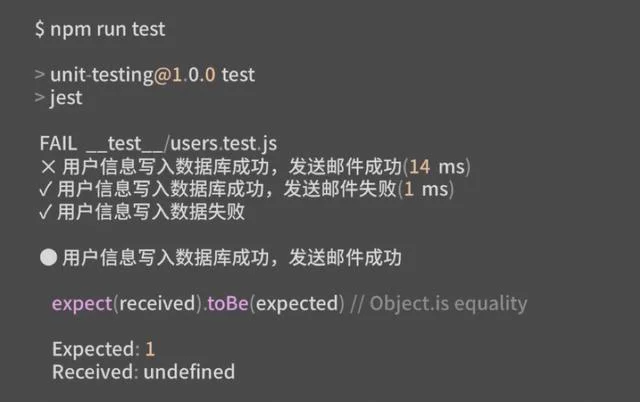Select the failed test title 用户信息写入数据库成功，发送邮件成功 heading
This screenshot has height=402, width=640.
(x=232, y=258)
